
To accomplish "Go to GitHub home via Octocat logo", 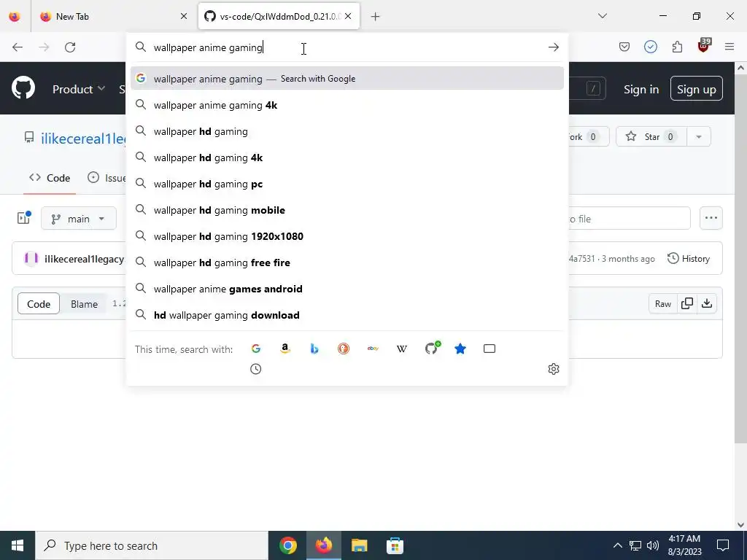I will (x=23, y=87).
